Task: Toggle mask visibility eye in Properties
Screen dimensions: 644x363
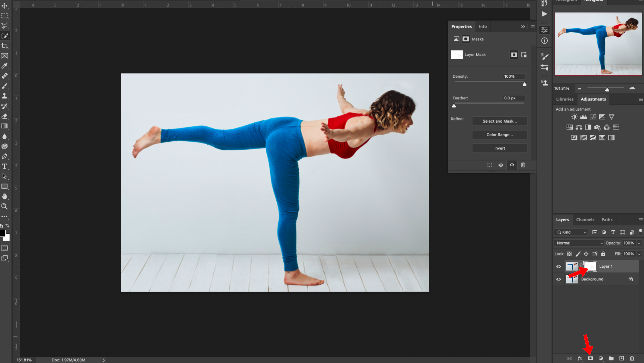Action: (512, 165)
